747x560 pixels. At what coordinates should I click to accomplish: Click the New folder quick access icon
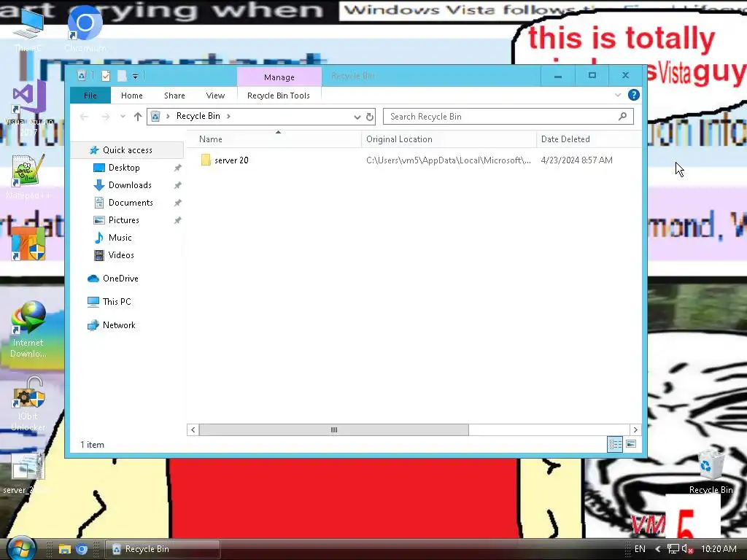(122, 76)
